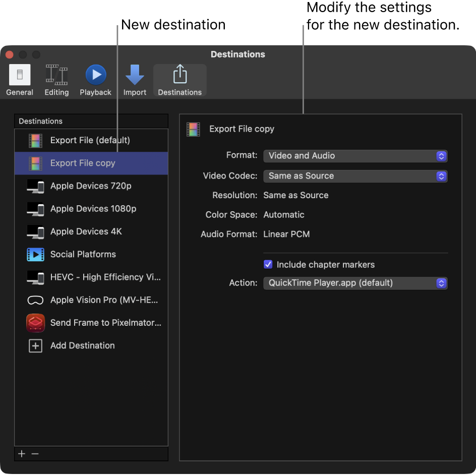This screenshot has width=476, height=475.
Task: Open the General preferences pane icon
Action: point(20,75)
